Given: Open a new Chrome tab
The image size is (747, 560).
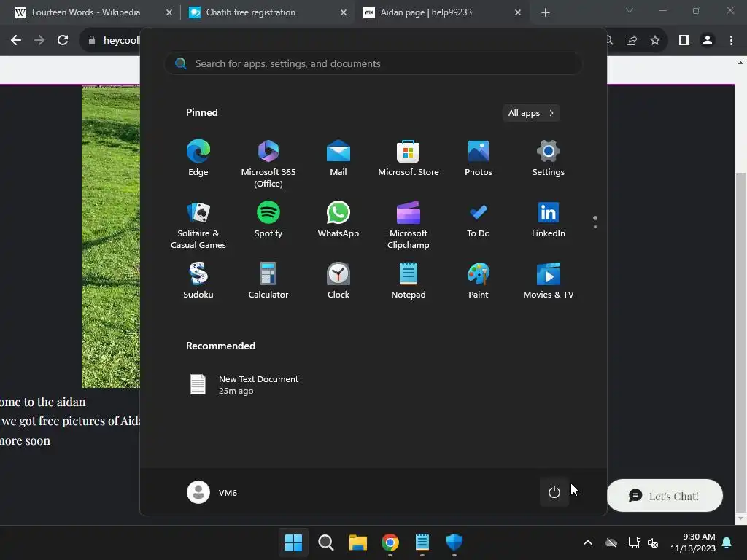Looking at the screenshot, I should tap(546, 13).
